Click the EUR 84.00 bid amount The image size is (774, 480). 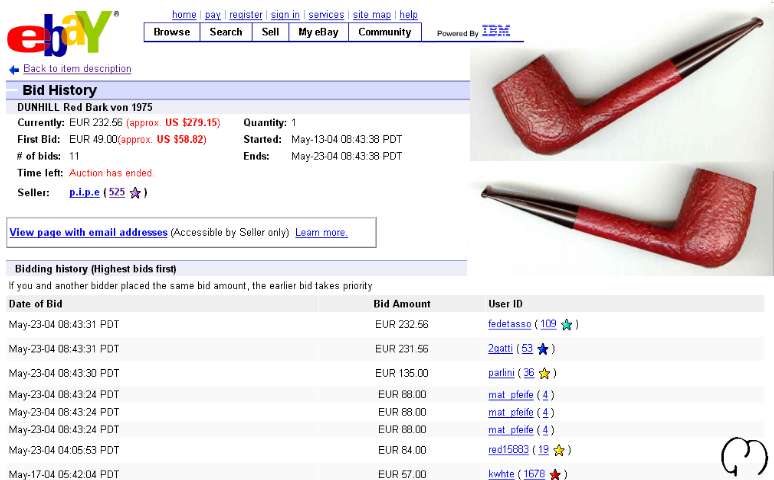click(402, 450)
